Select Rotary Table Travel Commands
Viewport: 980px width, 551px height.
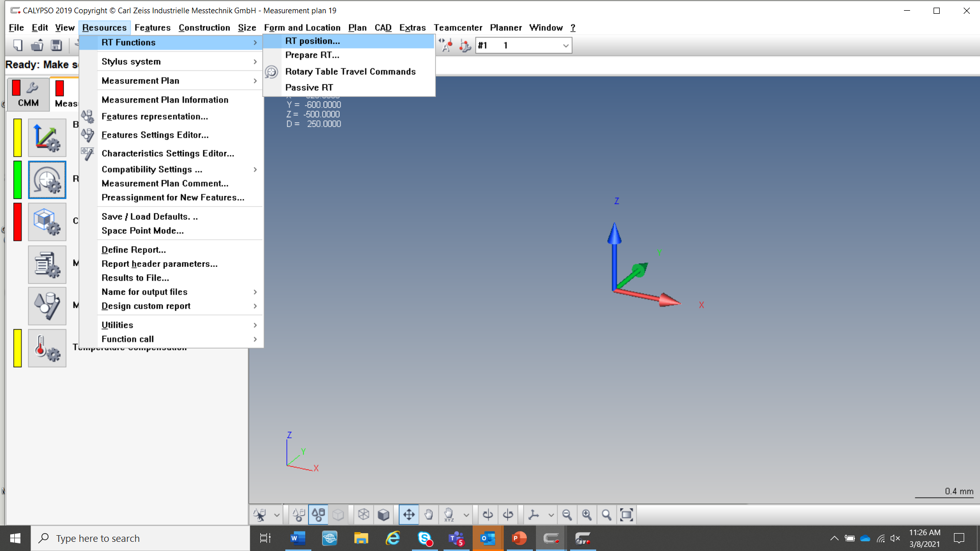(x=350, y=71)
